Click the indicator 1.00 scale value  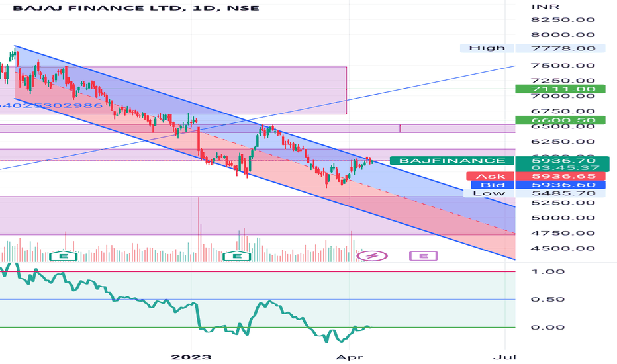pos(547,271)
